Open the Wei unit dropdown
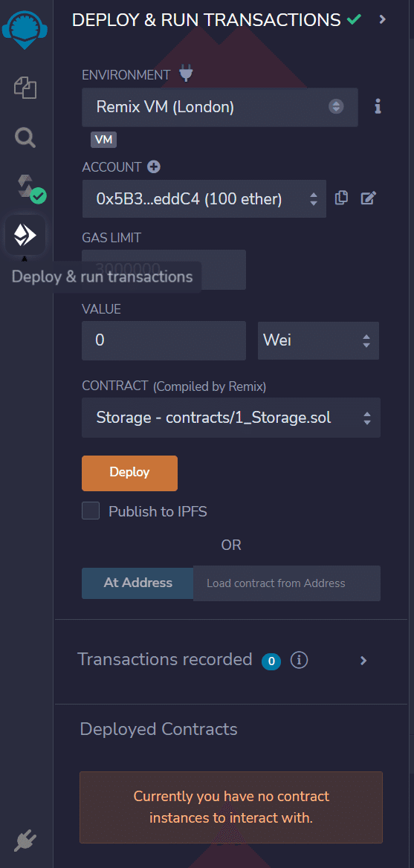The height and width of the screenshot is (868, 414). pos(318,340)
